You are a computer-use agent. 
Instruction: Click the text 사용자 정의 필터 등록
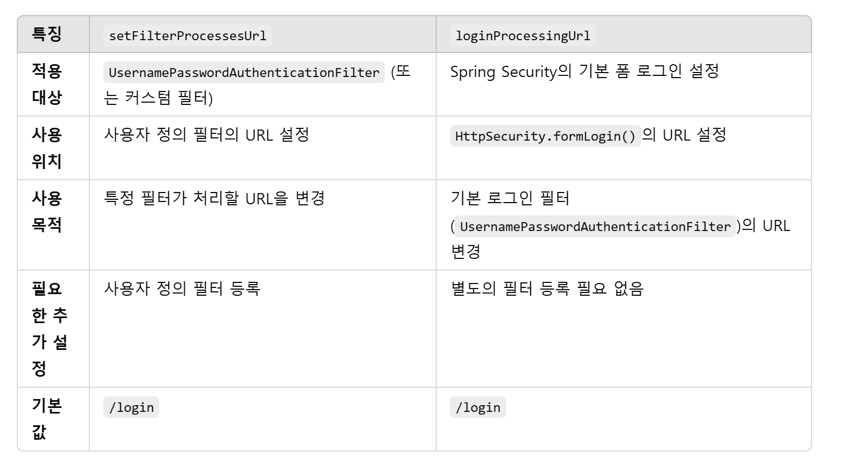tap(182, 289)
